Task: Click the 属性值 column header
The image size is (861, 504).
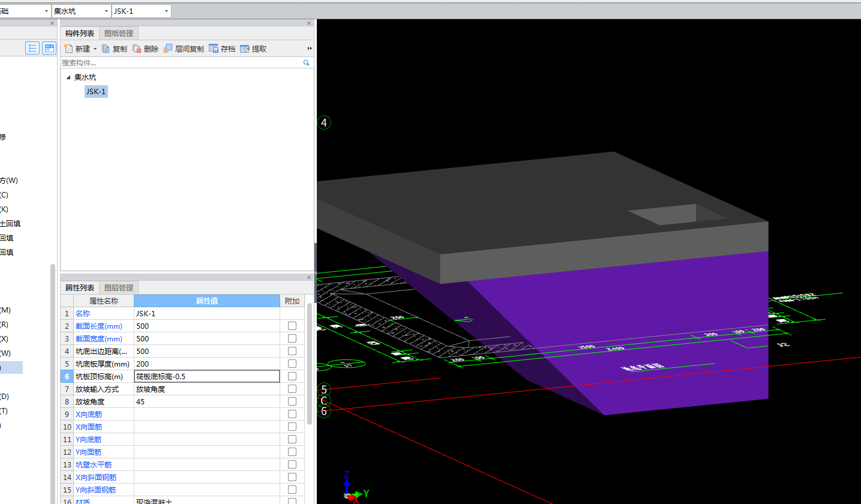Action: [x=207, y=301]
